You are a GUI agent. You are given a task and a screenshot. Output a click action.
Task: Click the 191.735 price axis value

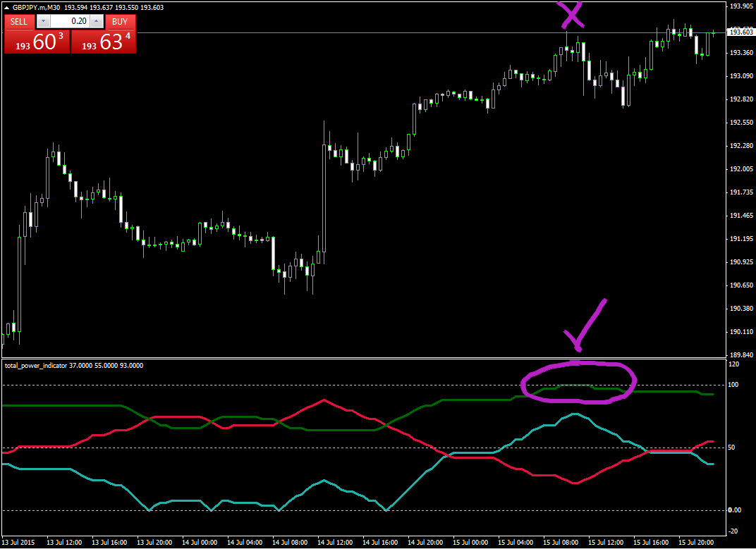[741, 192]
